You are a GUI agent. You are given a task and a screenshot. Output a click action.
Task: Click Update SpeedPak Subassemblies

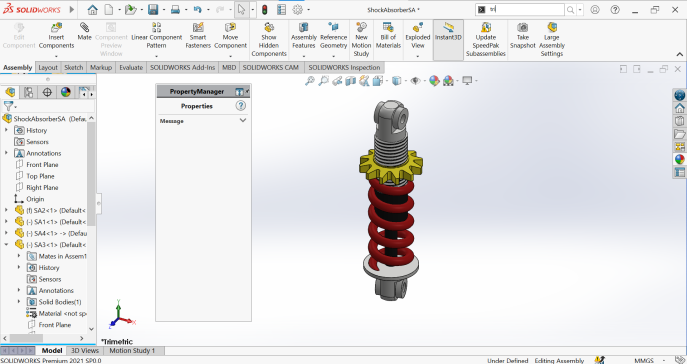(x=485, y=40)
